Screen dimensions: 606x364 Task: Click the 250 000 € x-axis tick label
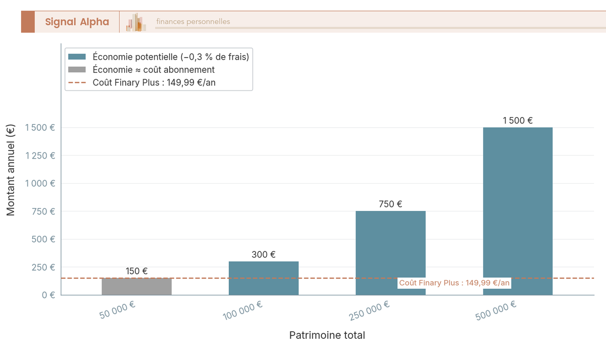click(370, 310)
